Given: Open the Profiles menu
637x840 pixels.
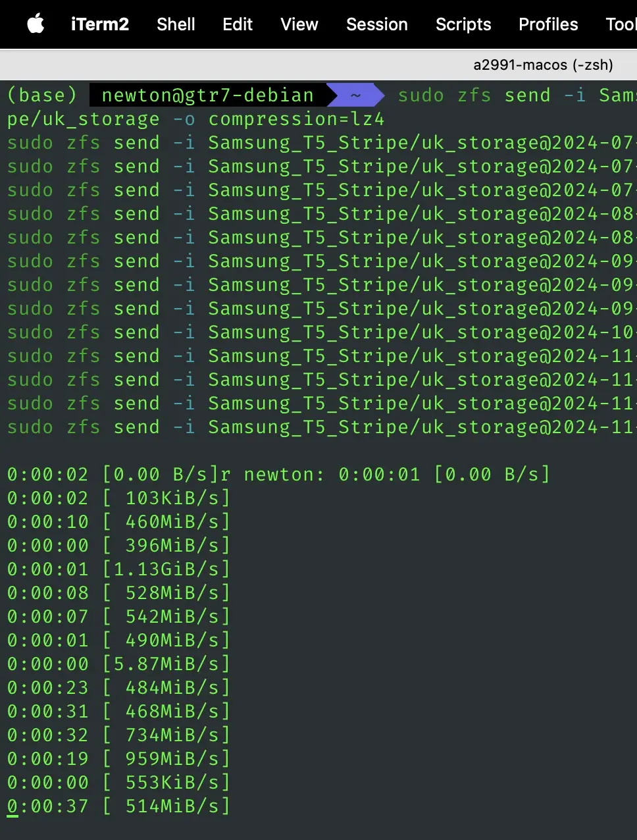Looking at the screenshot, I should point(548,24).
